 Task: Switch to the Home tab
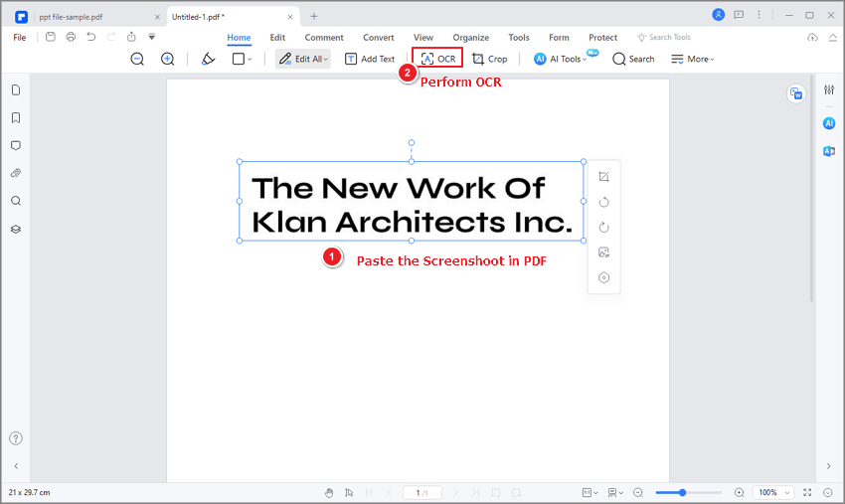pyautogui.click(x=239, y=37)
